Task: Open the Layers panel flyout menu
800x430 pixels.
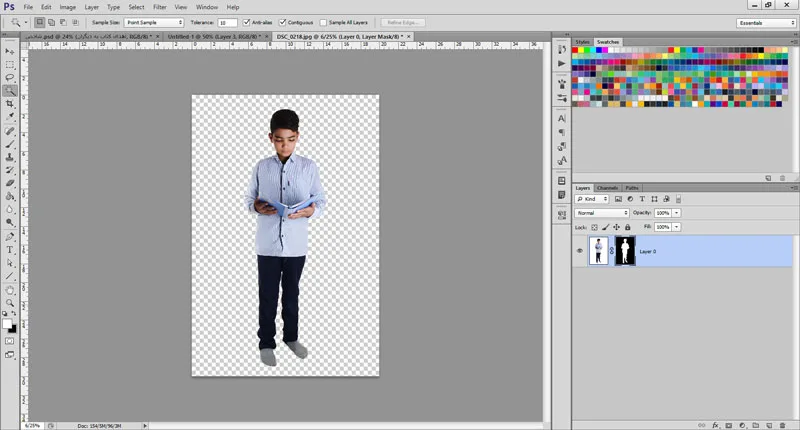Action: [794, 188]
